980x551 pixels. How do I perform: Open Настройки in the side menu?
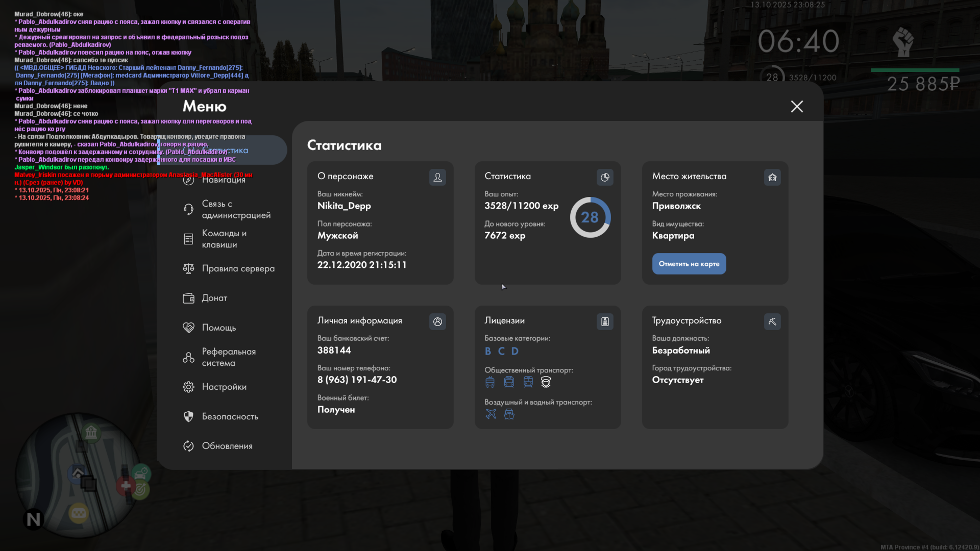[x=224, y=387]
